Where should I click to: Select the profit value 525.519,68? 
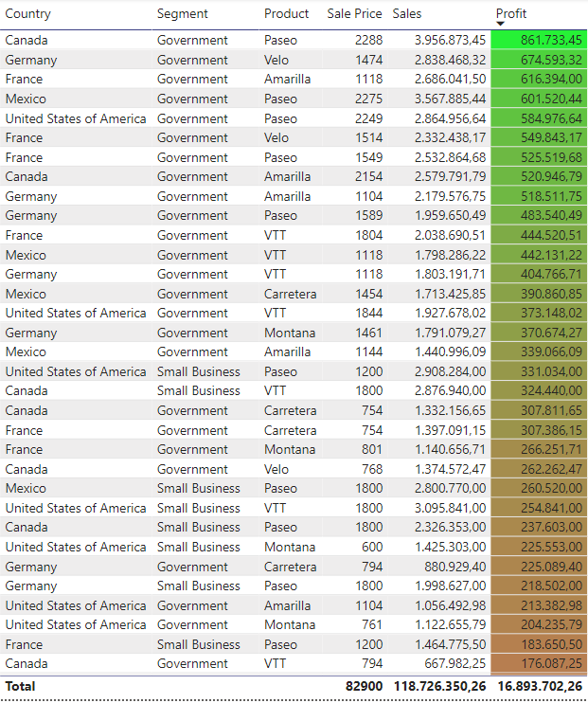click(551, 157)
